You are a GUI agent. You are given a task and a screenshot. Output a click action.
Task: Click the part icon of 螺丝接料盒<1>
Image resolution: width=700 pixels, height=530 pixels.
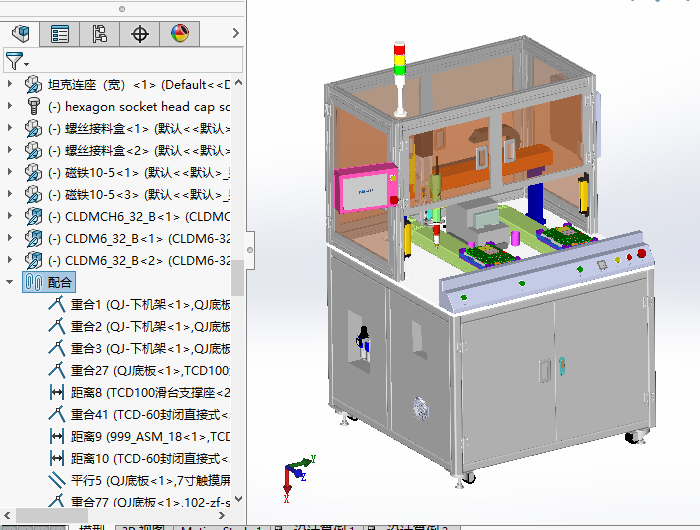click(x=33, y=129)
